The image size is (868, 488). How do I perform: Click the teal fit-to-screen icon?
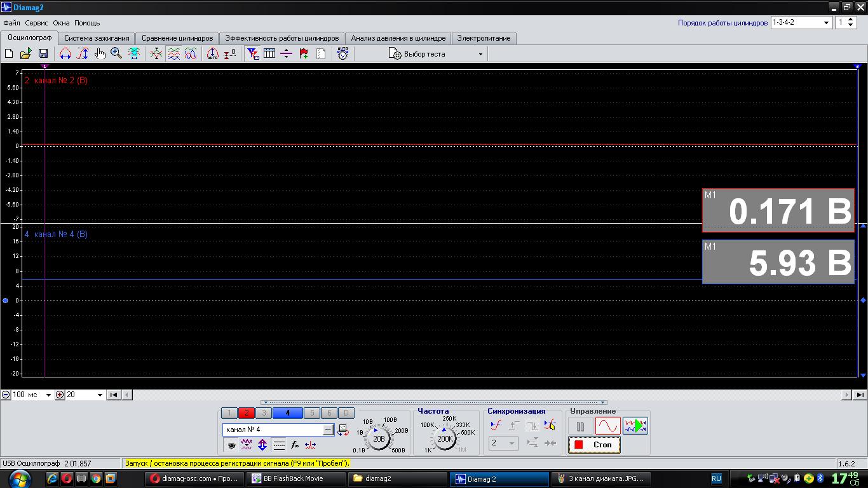click(x=134, y=54)
